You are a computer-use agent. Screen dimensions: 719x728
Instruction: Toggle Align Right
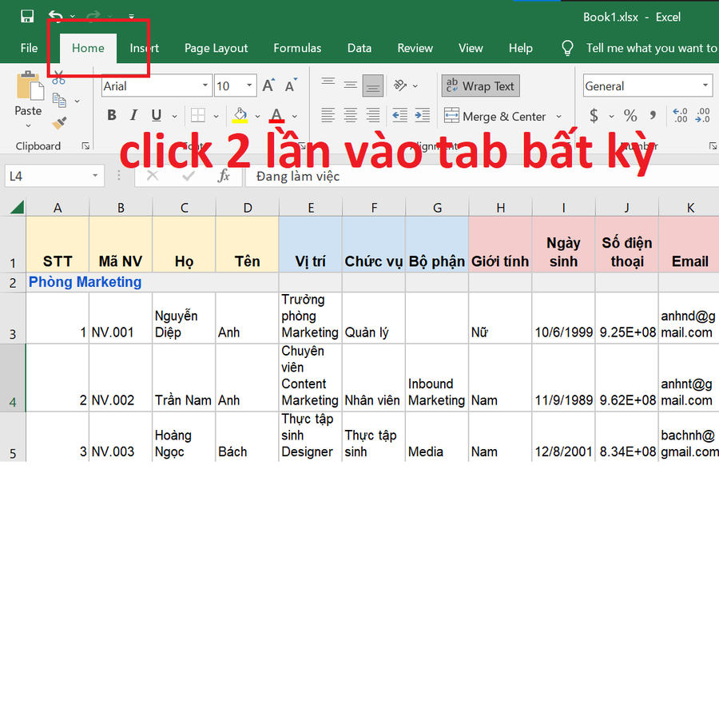pos(373,116)
